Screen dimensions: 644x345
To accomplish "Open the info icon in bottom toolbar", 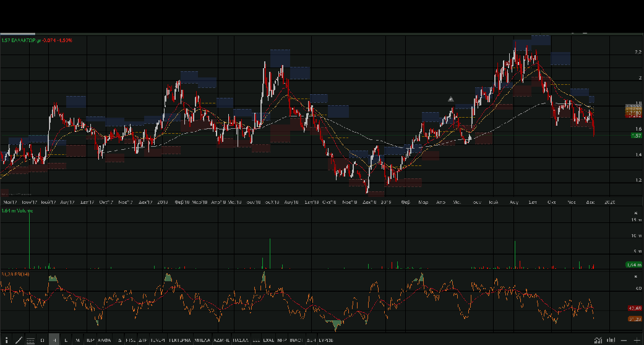I will coord(6,340).
